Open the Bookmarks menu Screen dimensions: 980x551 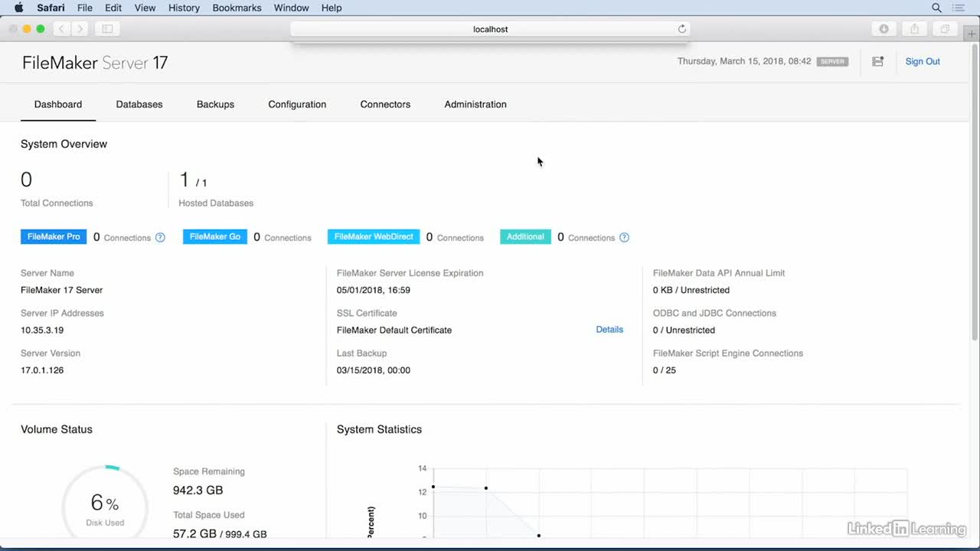237,8
